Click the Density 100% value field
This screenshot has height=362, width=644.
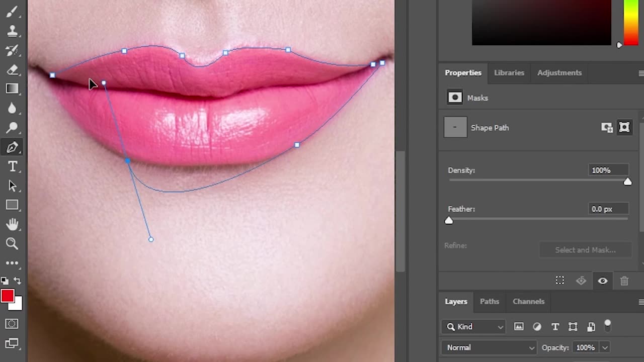coord(608,170)
